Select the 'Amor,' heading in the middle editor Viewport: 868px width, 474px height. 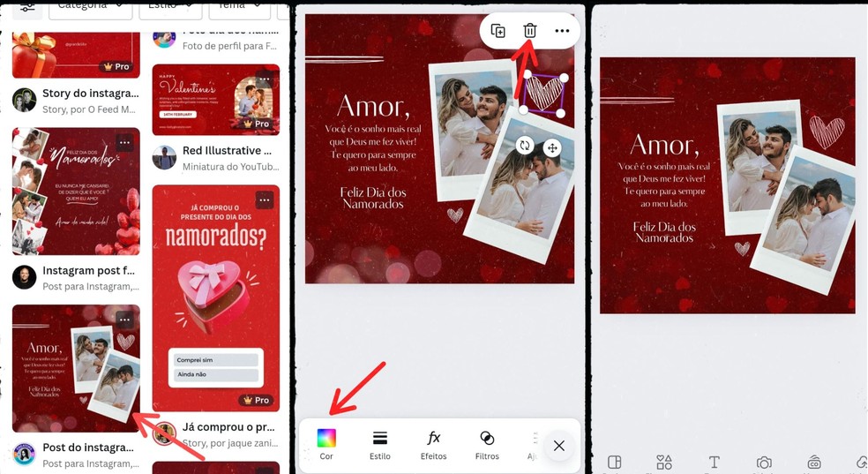tap(373, 106)
